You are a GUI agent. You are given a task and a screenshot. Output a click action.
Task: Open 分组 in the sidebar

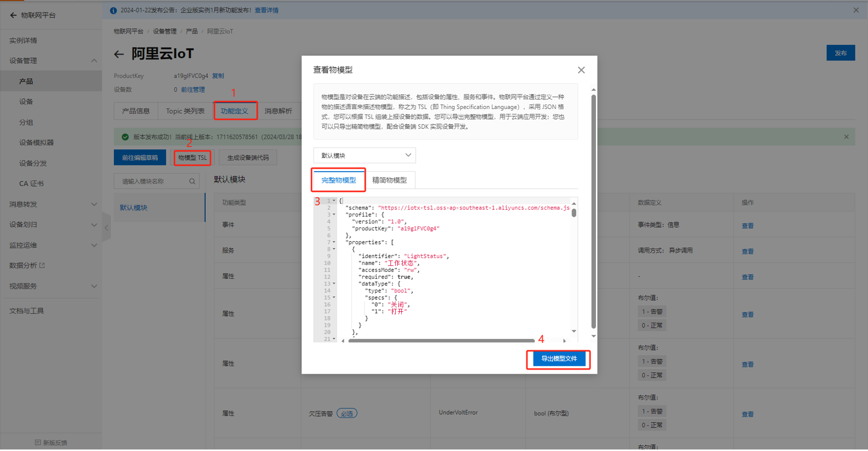coord(26,123)
